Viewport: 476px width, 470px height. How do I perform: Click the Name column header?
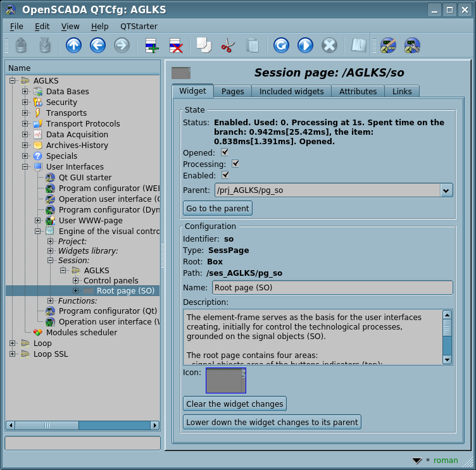click(x=82, y=68)
